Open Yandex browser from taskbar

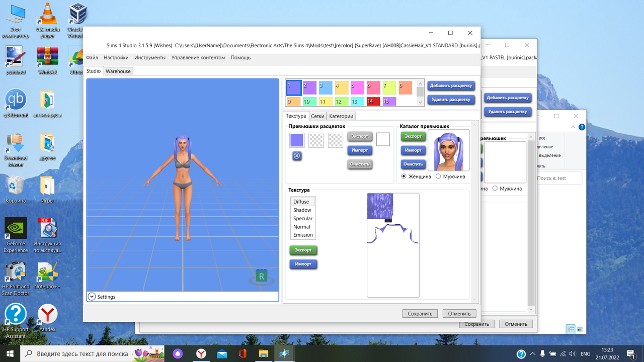pos(201,354)
